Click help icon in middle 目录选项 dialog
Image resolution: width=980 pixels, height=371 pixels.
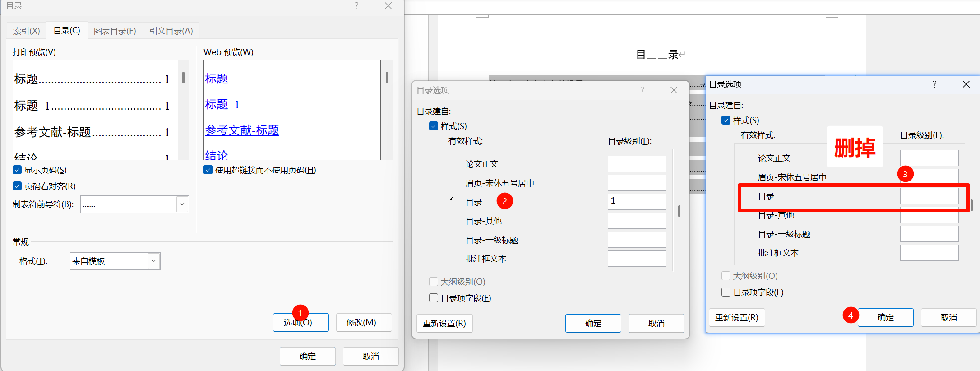point(642,90)
